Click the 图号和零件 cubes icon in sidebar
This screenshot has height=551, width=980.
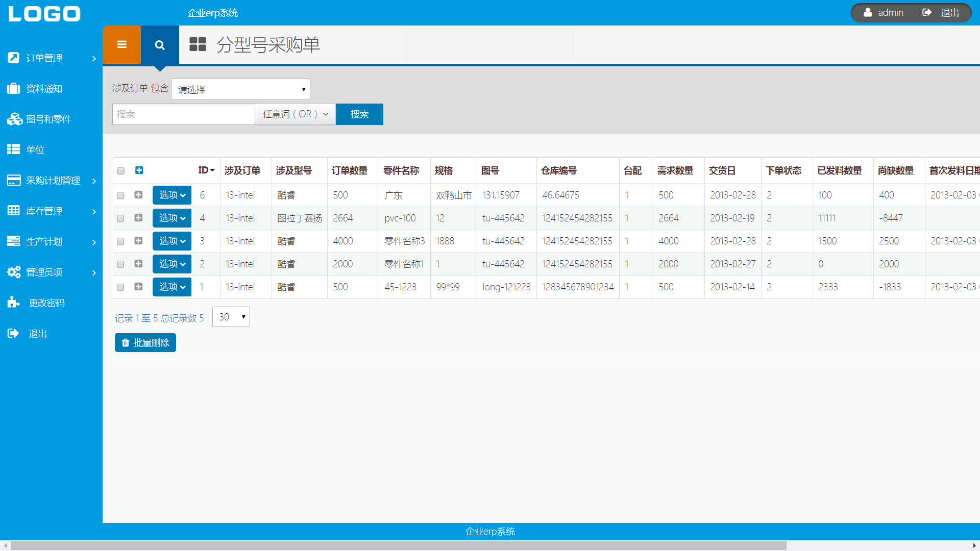(x=14, y=119)
